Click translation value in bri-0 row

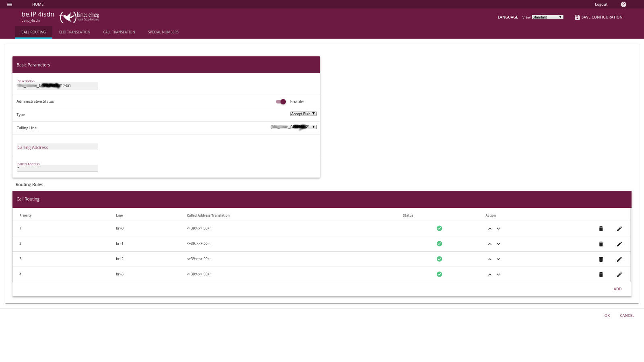[198, 228]
